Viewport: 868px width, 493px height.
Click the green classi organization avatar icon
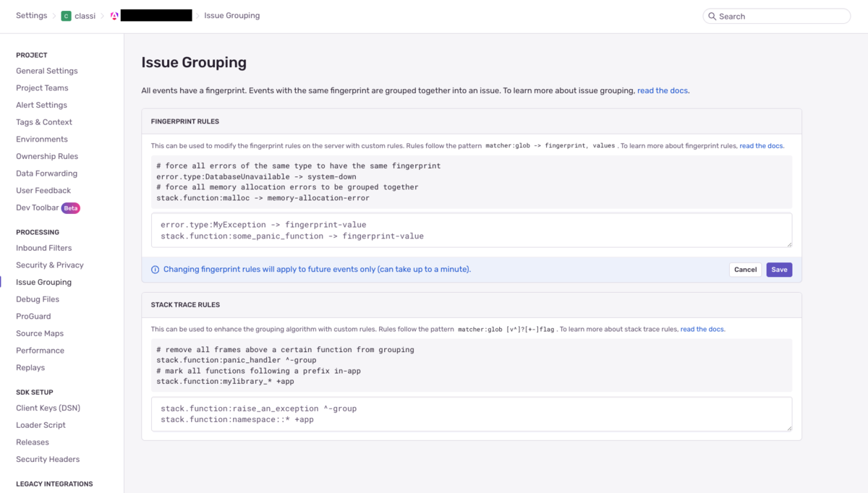point(67,16)
